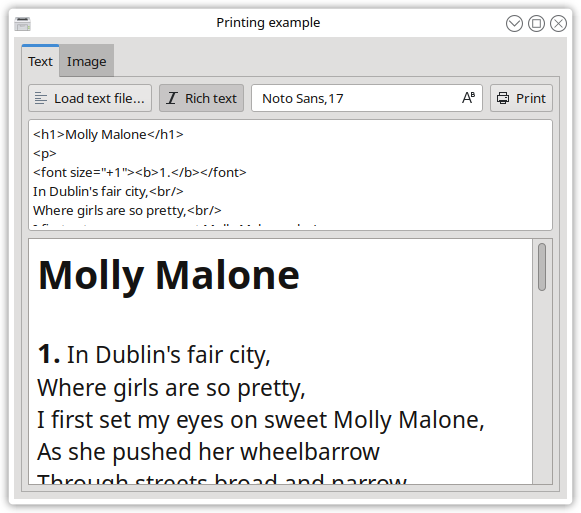Select the Text tab
This screenshot has height=513, width=581.
(x=40, y=61)
